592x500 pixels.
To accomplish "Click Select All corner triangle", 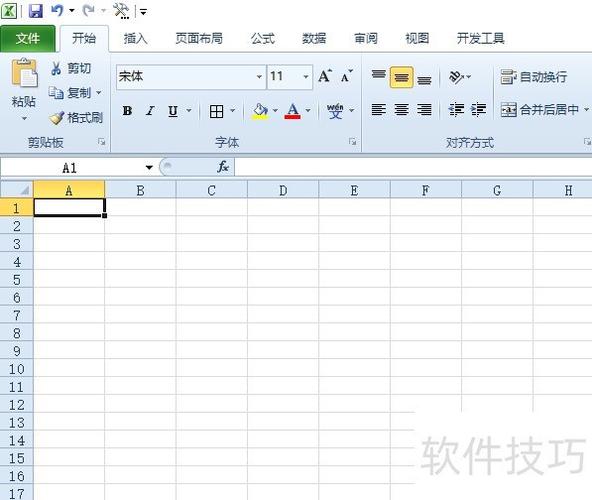I will coord(17,189).
